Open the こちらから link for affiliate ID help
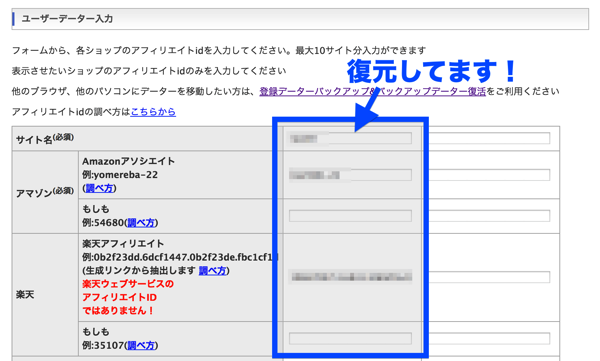Screen dimensions: 600x361 click(153, 112)
